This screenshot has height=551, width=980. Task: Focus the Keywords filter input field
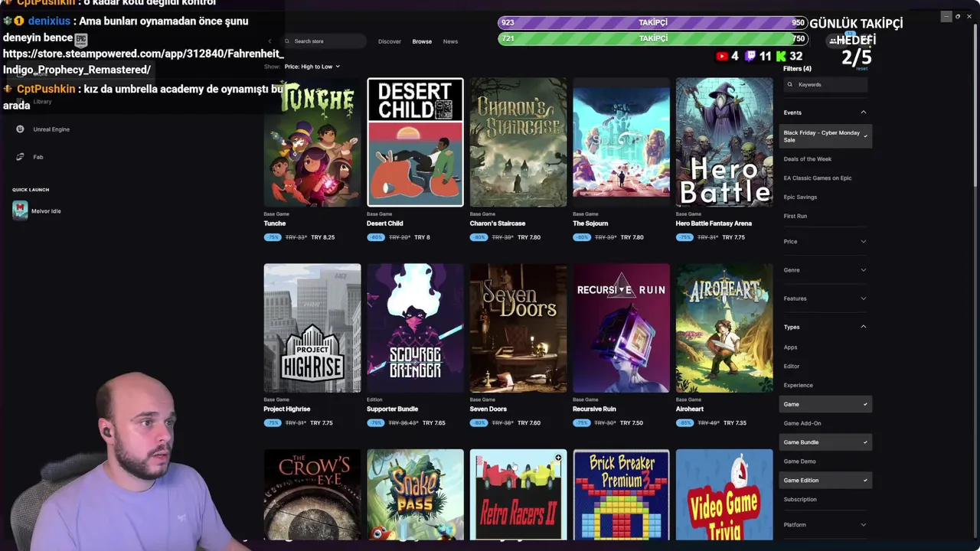click(825, 85)
